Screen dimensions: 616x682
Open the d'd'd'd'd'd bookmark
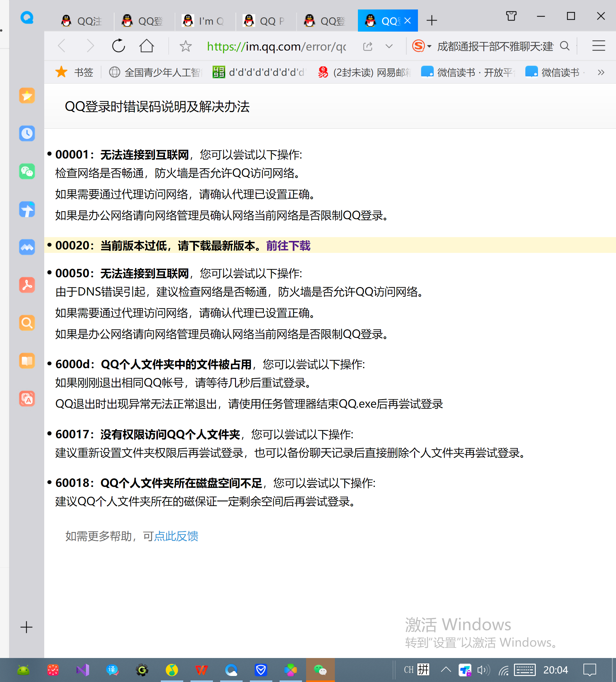pyautogui.click(x=259, y=72)
